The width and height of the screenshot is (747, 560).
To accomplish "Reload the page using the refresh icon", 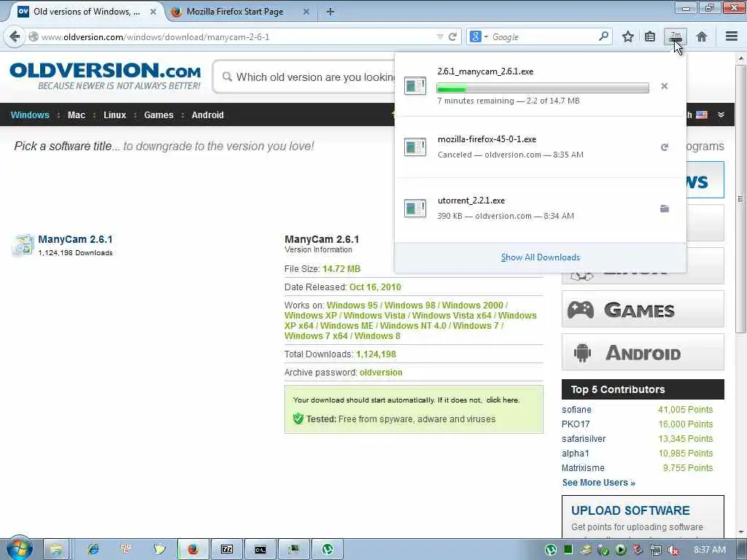I will click(x=452, y=36).
